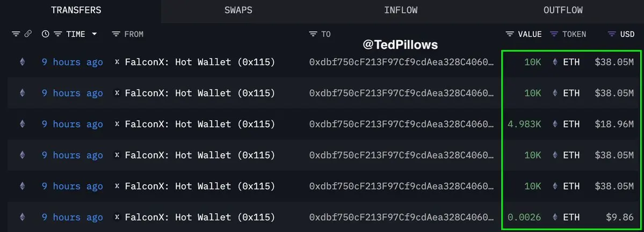The height and width of the screenshot is (232, 644).
Task: Open the USD column filter icon
Action: (x=612, y=34)
